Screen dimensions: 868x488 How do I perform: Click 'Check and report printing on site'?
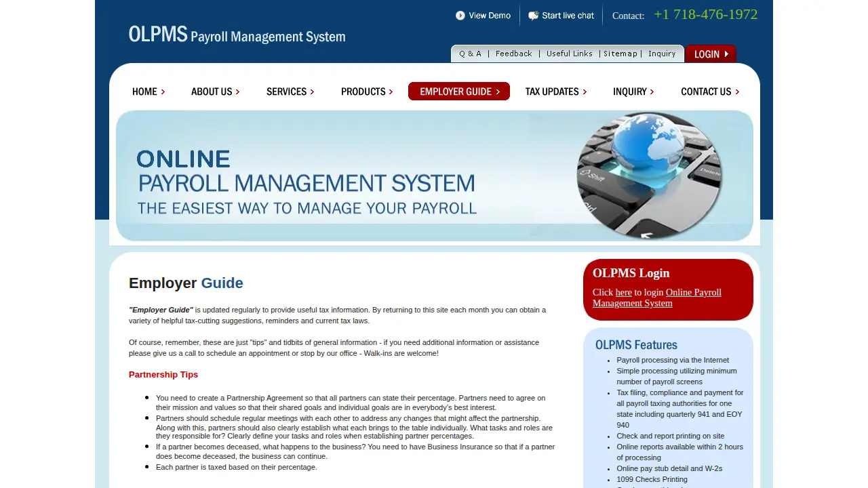[671, 436]
